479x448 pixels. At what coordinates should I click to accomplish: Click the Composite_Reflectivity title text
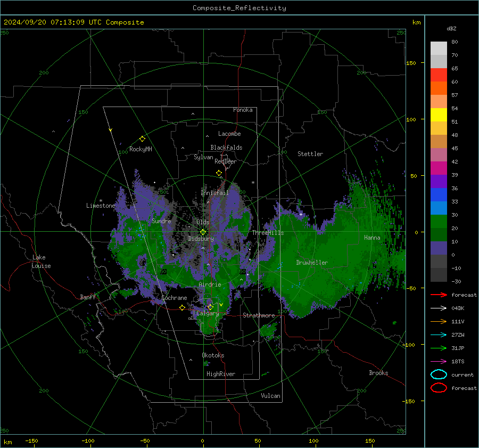pos(239,8)
